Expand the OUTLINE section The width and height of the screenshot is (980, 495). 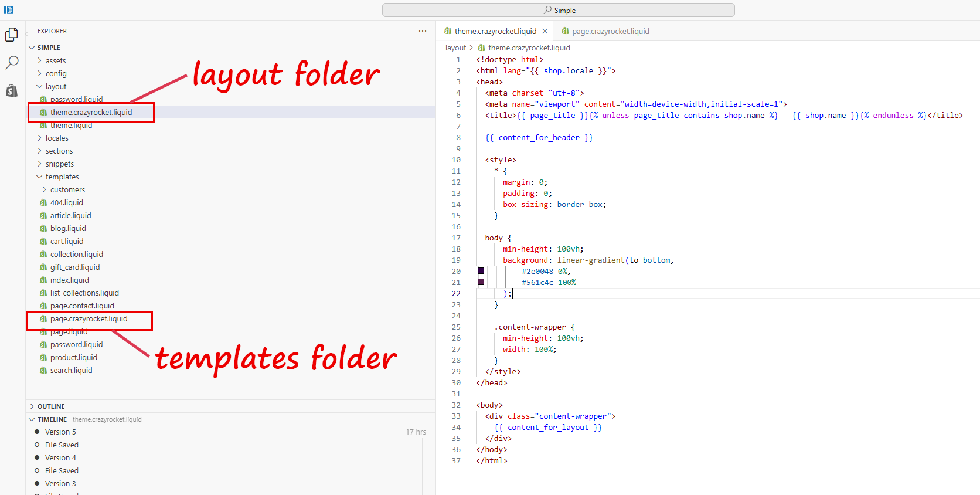[51, 406]
